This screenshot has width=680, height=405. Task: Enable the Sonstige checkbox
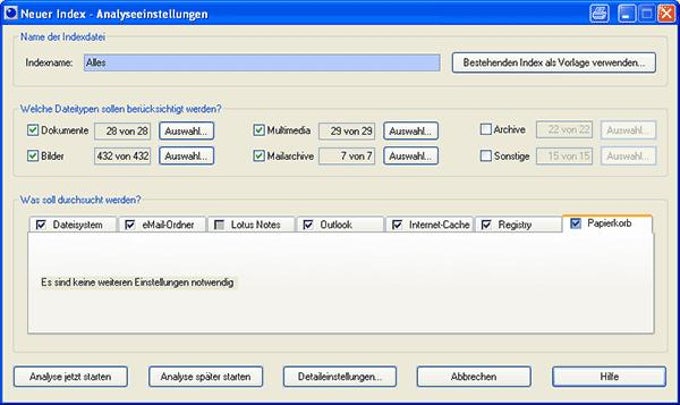click(486, 156)
